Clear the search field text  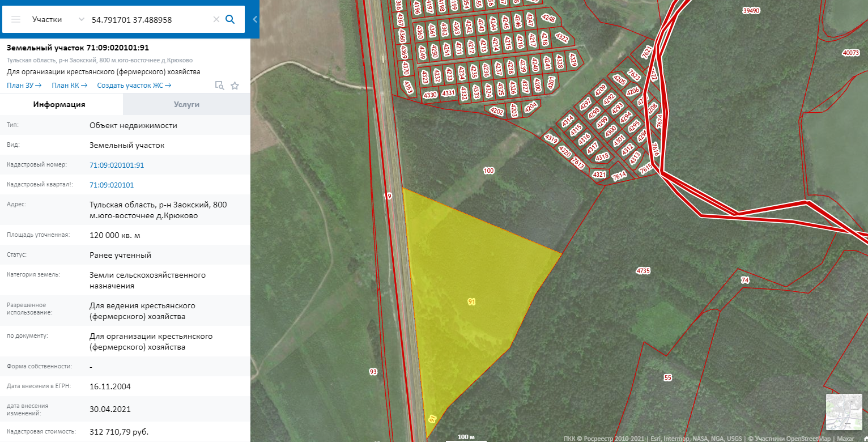coord(216,19)
